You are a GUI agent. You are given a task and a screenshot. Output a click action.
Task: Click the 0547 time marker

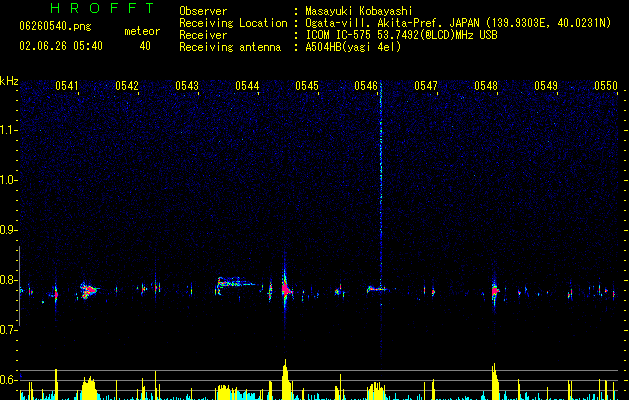(426, 86)
